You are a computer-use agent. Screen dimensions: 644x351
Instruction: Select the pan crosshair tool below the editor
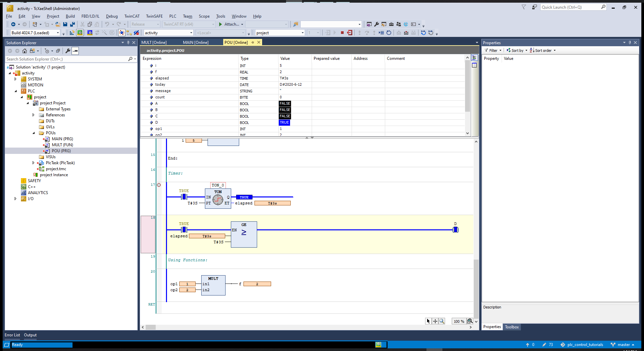(x=435, y=321)
